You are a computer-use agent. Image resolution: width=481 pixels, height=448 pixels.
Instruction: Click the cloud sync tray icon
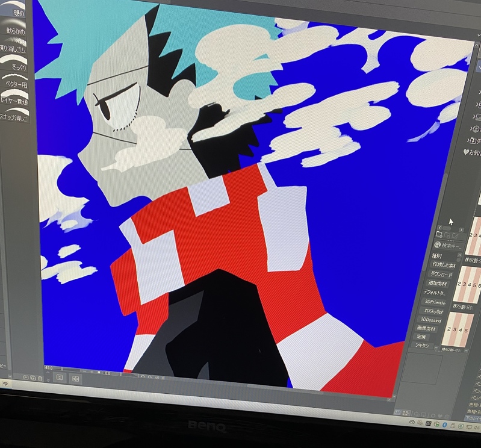pyautogui.click(x=412, y=422)
